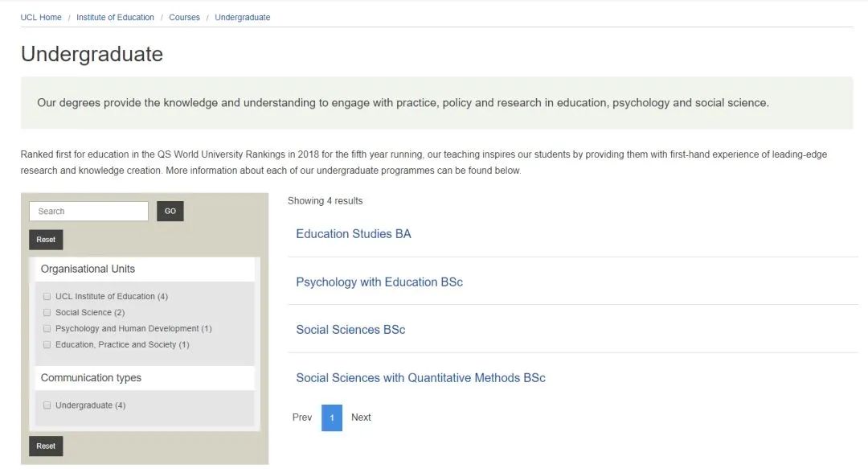Navigate to Institute of Education breadcrumb
This screenshot has height=473, width=868.
click(x=115, y=18)
